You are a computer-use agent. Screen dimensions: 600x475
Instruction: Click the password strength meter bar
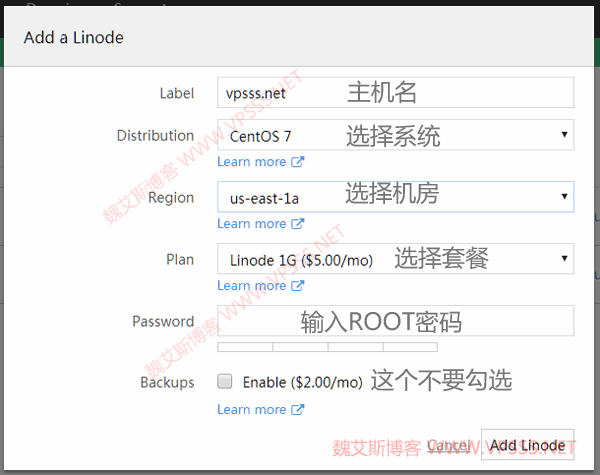[327, 348]
